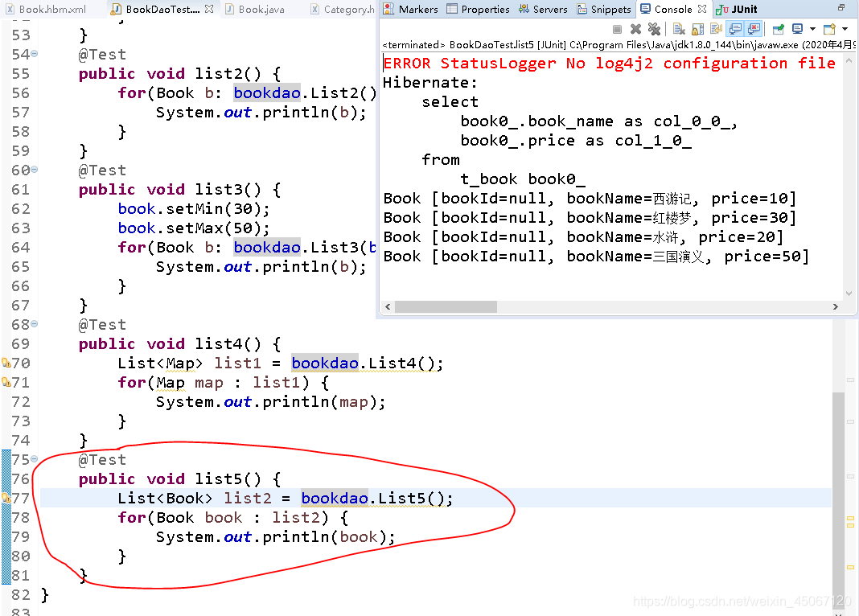Expand the Open Console dropdown arrow
Viewport: 859px width, 616px height.
pos(845,29)
